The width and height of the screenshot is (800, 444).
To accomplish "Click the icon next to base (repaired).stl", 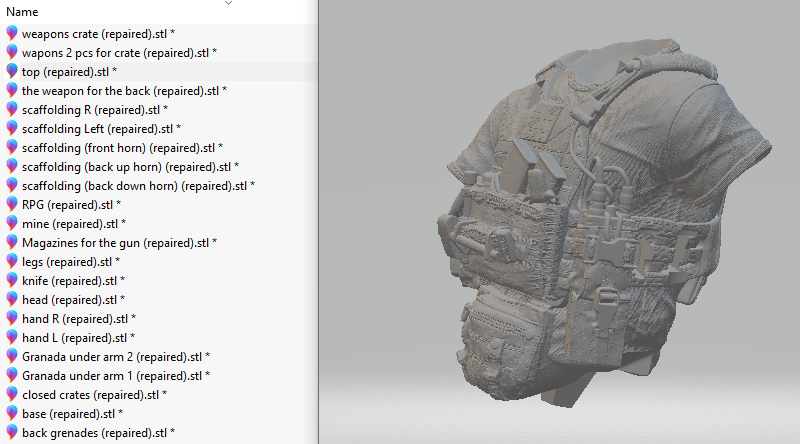I will click(x=12, y=413).
